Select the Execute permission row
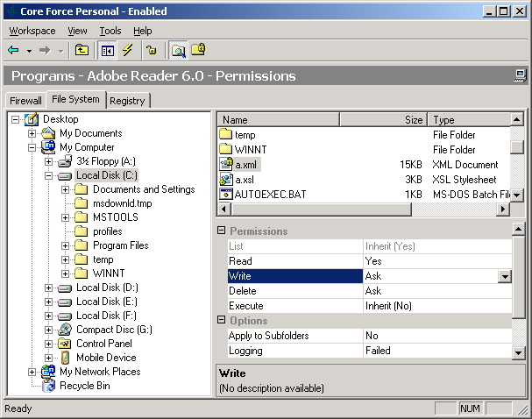 370,306
